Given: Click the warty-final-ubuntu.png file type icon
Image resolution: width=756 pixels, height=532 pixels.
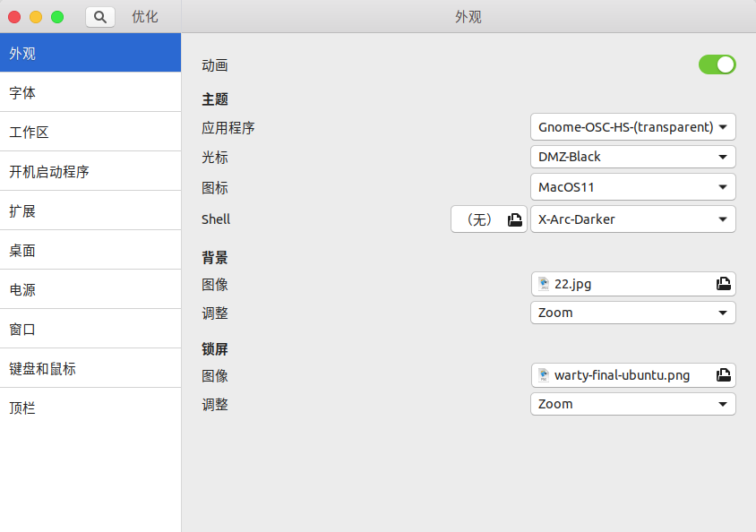Looking at the screenshot, I should pos(544,375).
